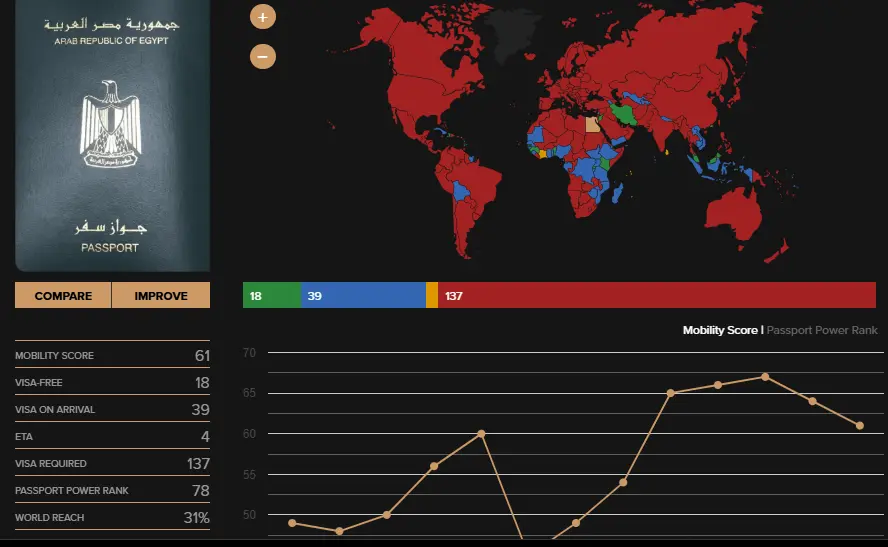Click the map zoom in plus button

click(263, 17)
